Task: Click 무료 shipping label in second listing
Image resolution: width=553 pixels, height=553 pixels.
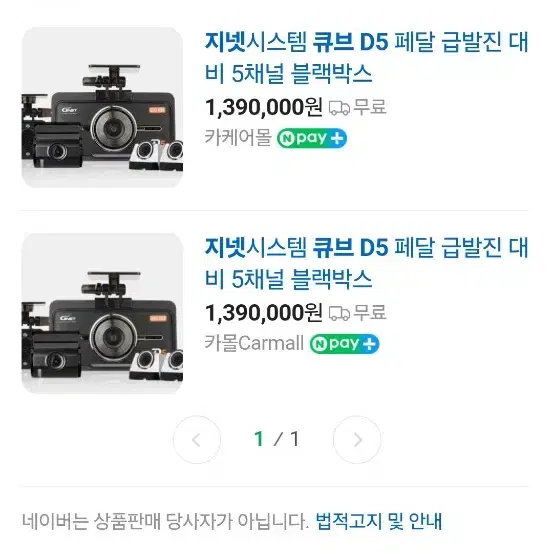Action: click(370, 313)
